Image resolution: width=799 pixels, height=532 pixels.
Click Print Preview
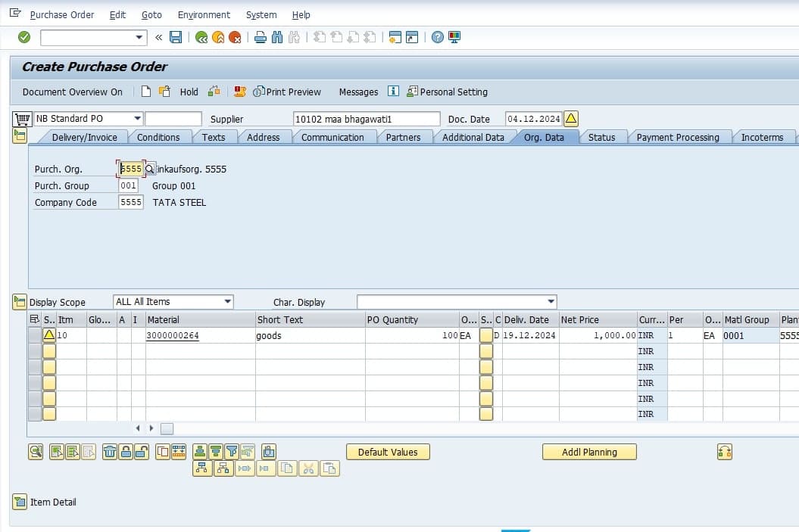coord(288,92)
